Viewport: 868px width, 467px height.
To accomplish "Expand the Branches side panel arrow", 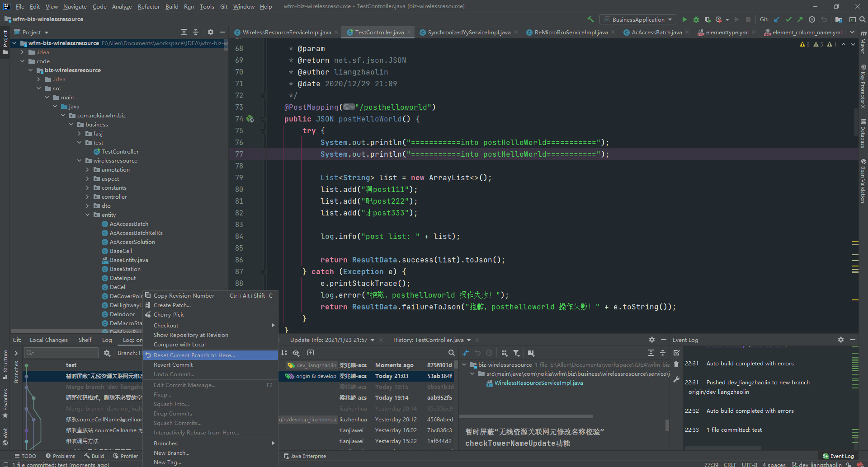I will pyautogui.click(x=16, y=353).
